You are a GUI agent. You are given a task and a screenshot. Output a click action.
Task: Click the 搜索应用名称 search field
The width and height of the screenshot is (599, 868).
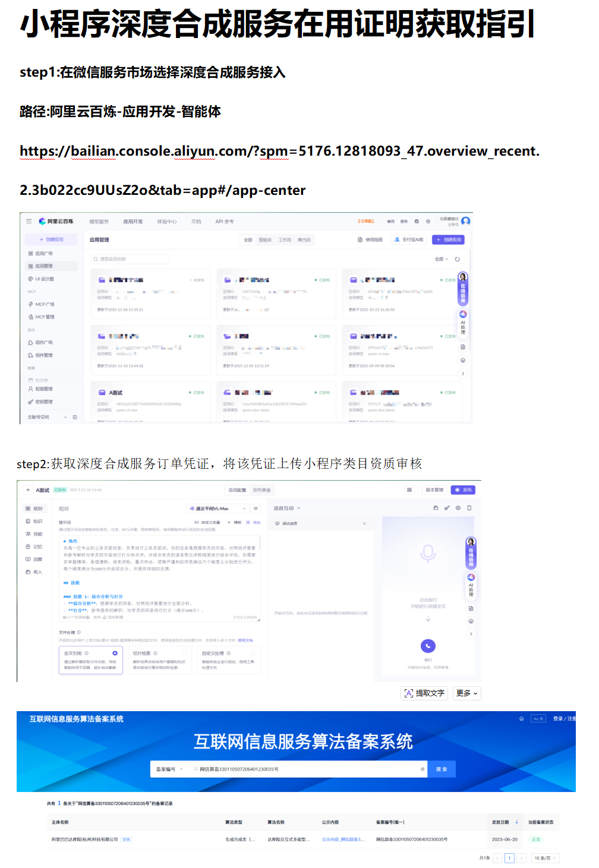click(131, 259)
